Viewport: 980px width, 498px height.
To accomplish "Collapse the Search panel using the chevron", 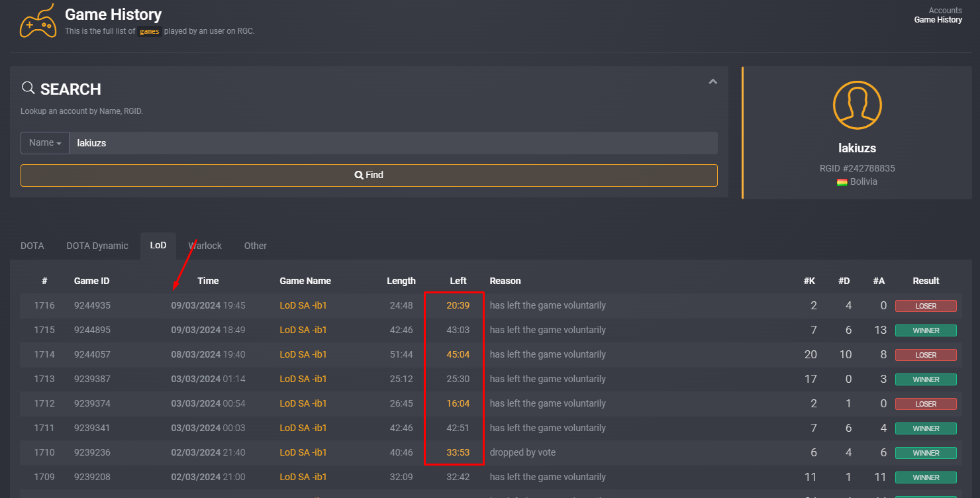I will pyautogui.click(x=712, y=82).
